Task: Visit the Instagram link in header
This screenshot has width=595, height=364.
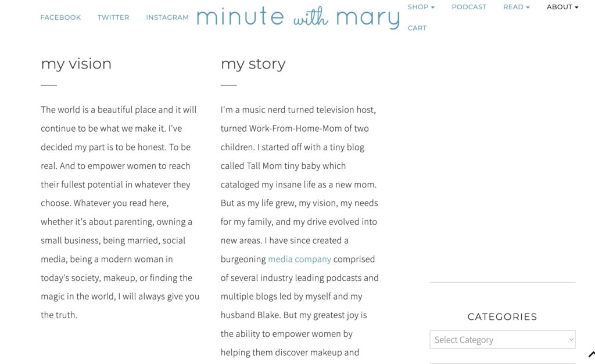Action: pyautogui.click(x=167, y=17)
